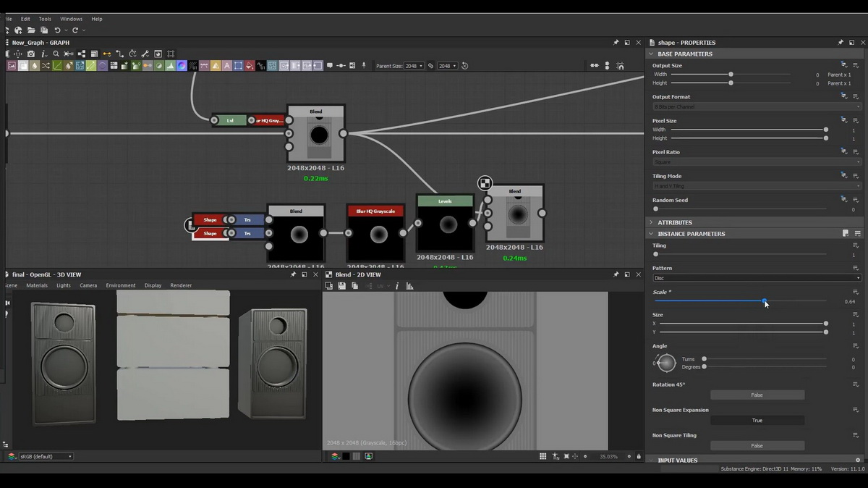Toggle Non Square Expansion True button
The height and width of the screenshot is (488, 868).
coord(757,420)
